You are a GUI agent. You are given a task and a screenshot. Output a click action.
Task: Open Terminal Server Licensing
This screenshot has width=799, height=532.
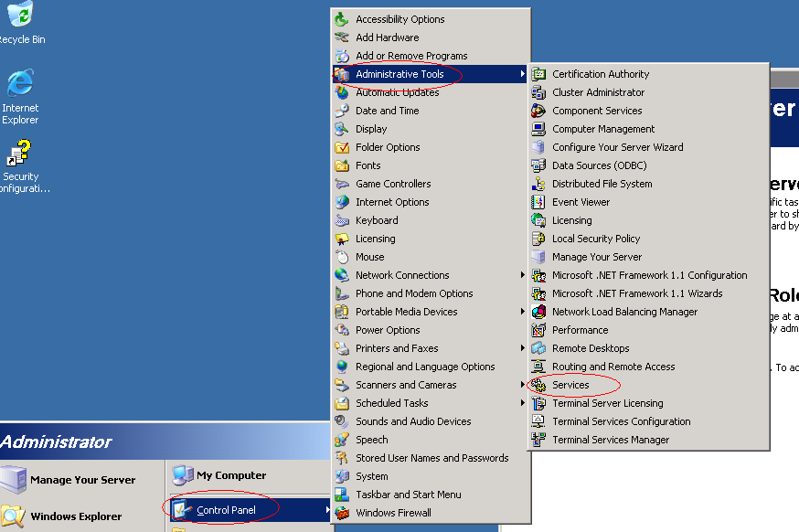[x=649, y=404]
